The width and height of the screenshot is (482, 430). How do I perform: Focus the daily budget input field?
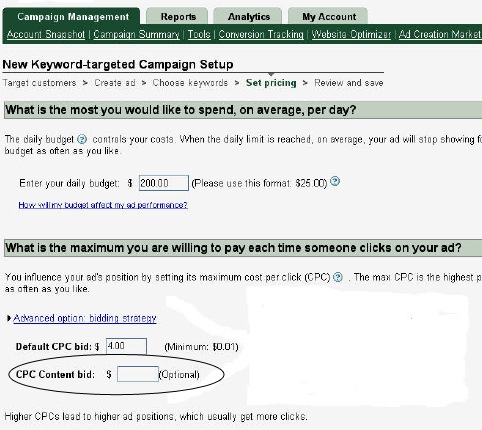pyautogui.click(x=164, y=183)
